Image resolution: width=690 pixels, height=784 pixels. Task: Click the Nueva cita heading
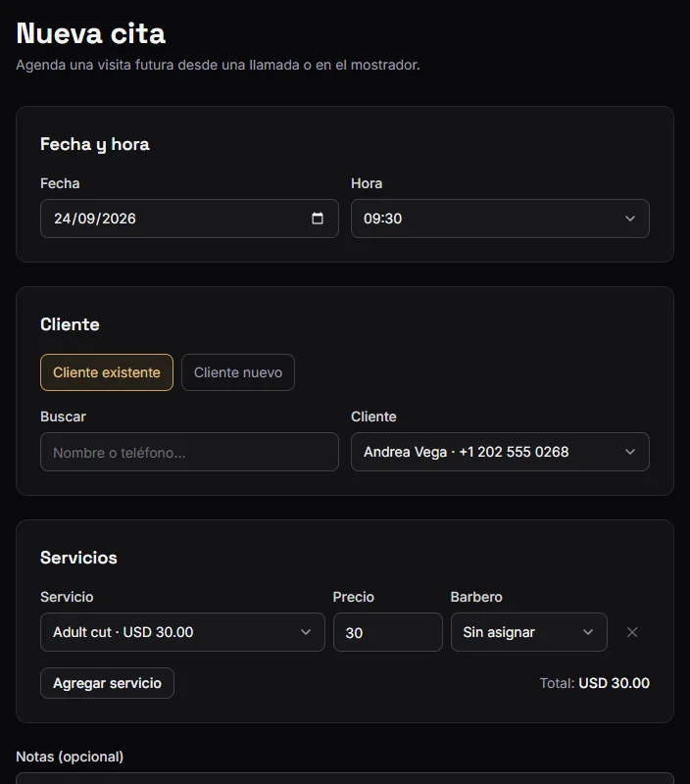tap(90, 33)
